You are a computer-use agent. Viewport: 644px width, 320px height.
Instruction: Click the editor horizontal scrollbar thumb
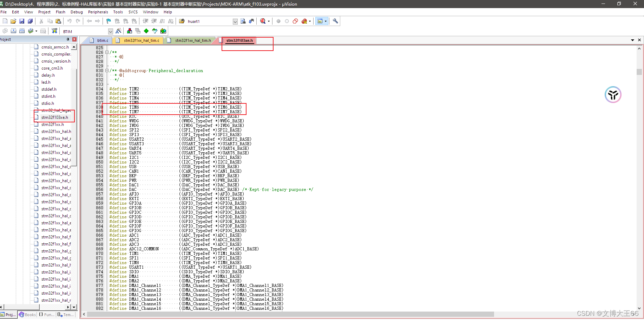click(x=290, y=314)
